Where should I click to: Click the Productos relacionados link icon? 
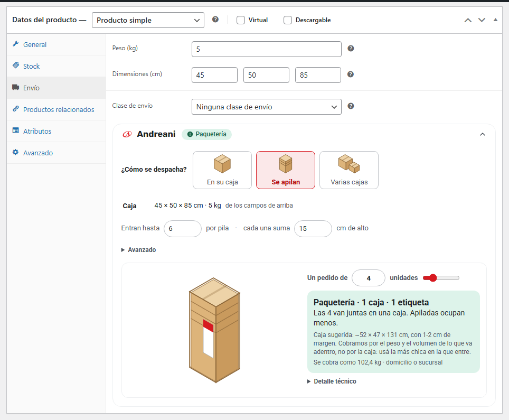tap(16, 109)
